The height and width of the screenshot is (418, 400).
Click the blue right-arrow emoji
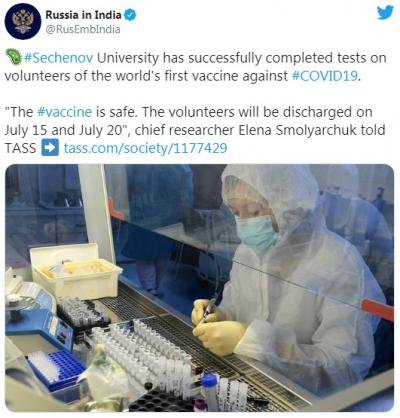tap(50, 148)
